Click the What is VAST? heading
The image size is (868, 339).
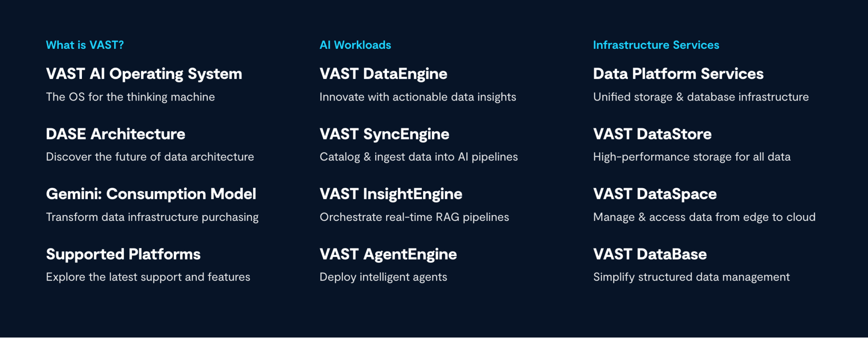(x=85, y=45)
